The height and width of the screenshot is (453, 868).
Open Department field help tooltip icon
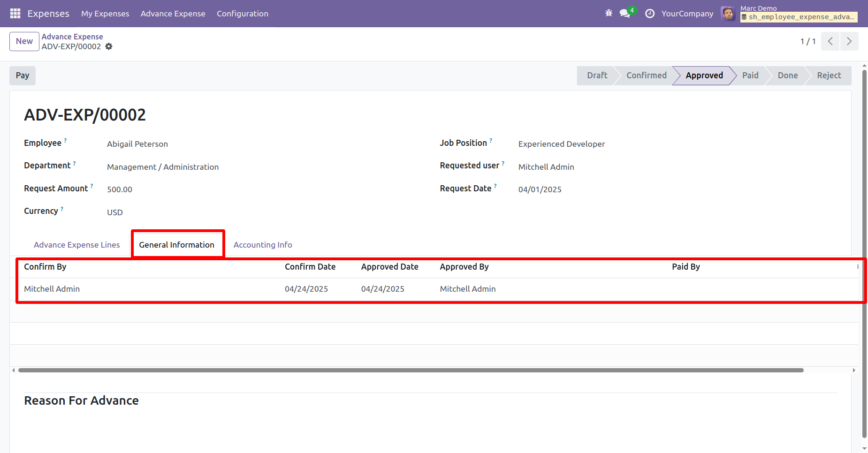[x=74, y=163]
